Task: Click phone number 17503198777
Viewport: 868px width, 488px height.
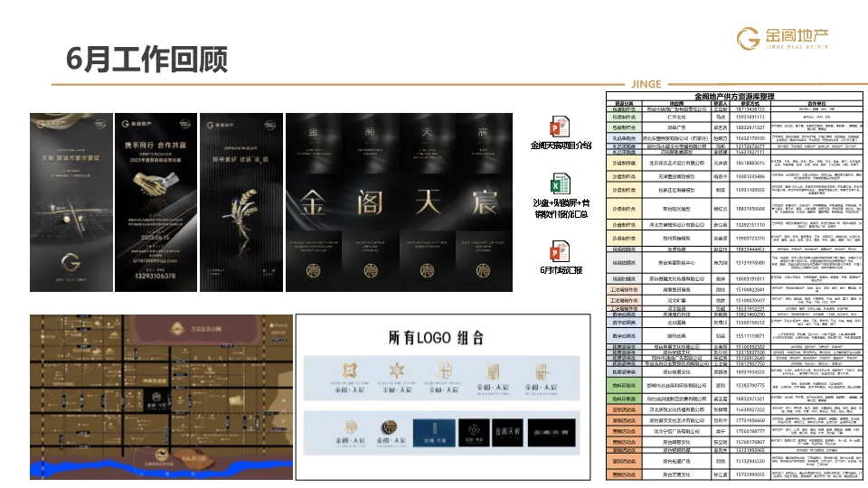Action: point(750,431)
